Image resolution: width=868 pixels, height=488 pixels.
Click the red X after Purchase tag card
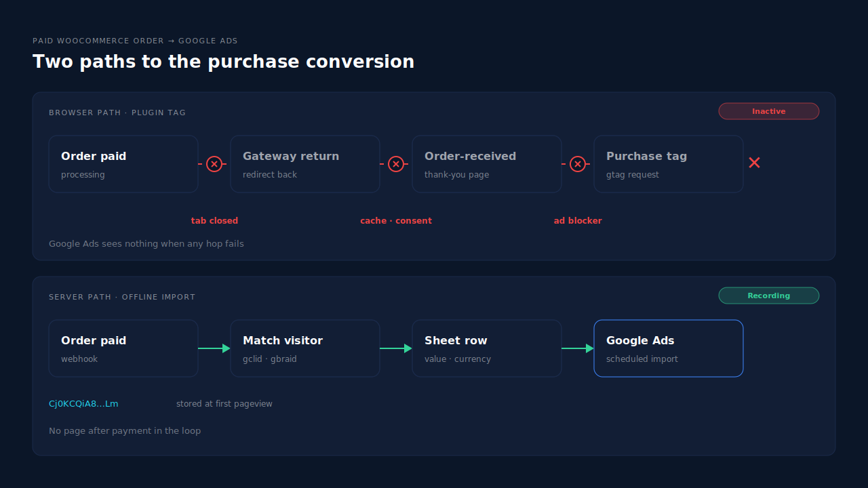(754, 163)
